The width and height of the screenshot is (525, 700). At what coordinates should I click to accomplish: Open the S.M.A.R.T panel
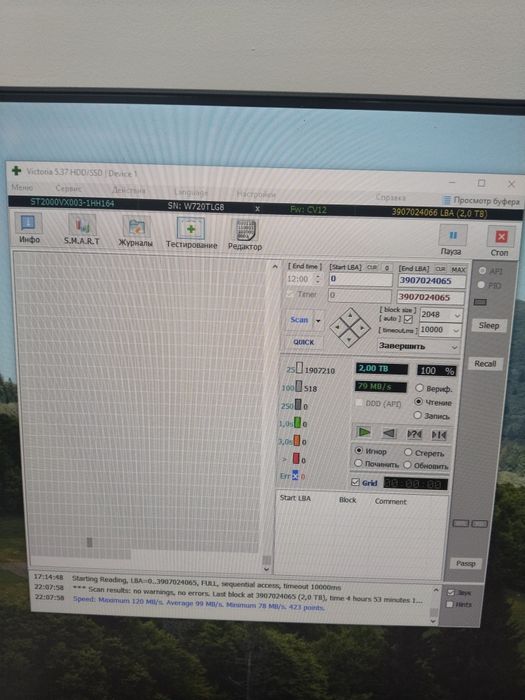(82, 229)
